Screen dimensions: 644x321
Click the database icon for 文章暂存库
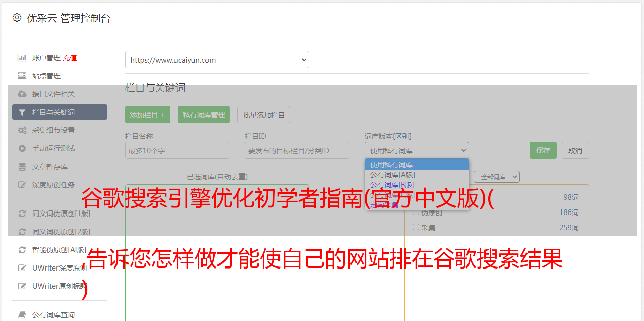[22, 167]
